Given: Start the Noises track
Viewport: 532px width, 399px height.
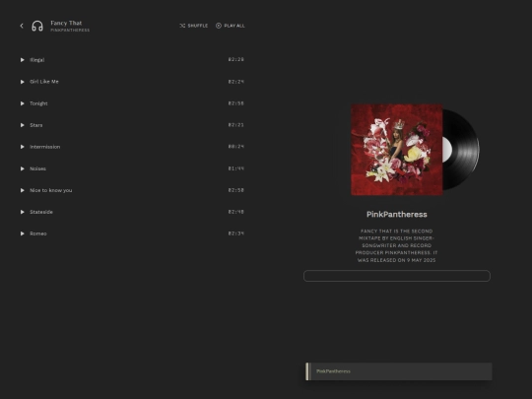Looking at the screenshot, I should [23, 168].
